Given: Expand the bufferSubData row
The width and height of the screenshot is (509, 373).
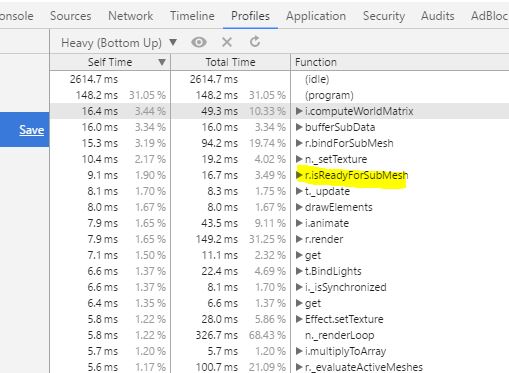Looking at the screenshot, I should tap(299, 127).
